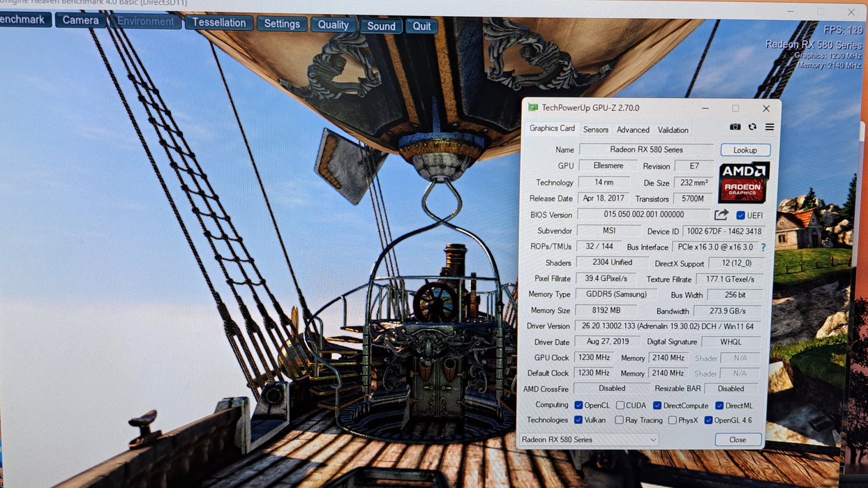
Task: Click the Sound button in Heaven Benchmark
Action: pos(381,26)
